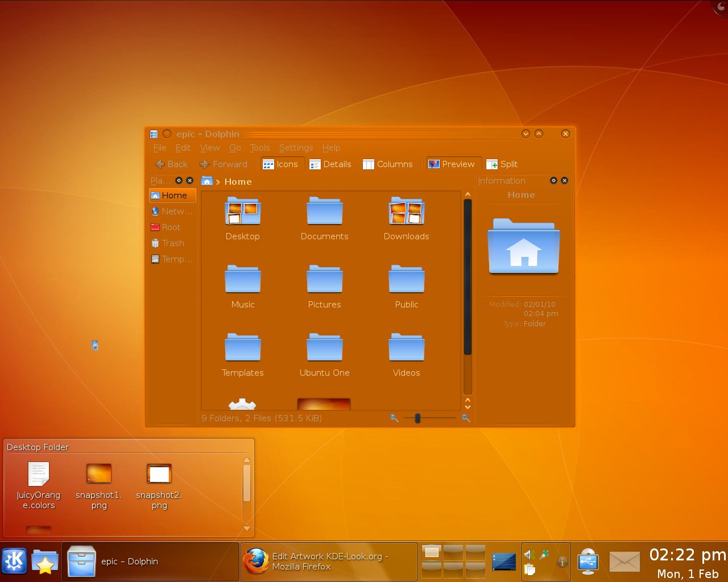Image resolution: width=728 pixels, height=582 pixels.
Task: Click the Dolphin vertical scrollbar
Action: point(468,277)
